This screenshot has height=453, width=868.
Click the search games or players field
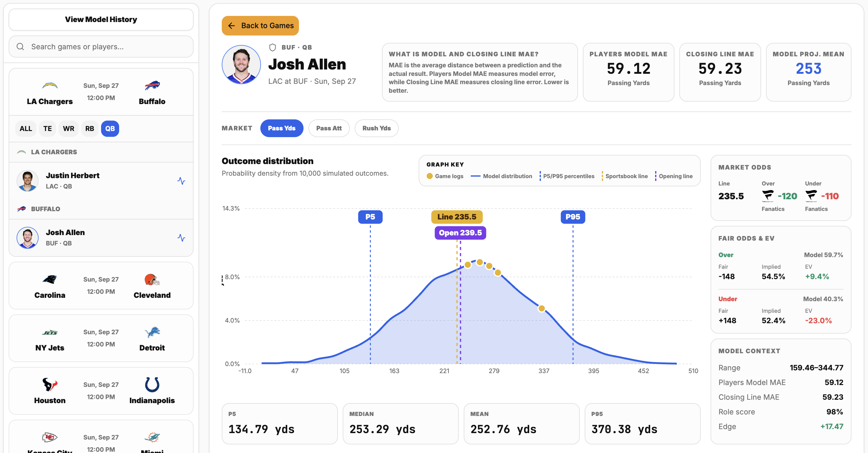pyautogui.click(x=101, y=47)
